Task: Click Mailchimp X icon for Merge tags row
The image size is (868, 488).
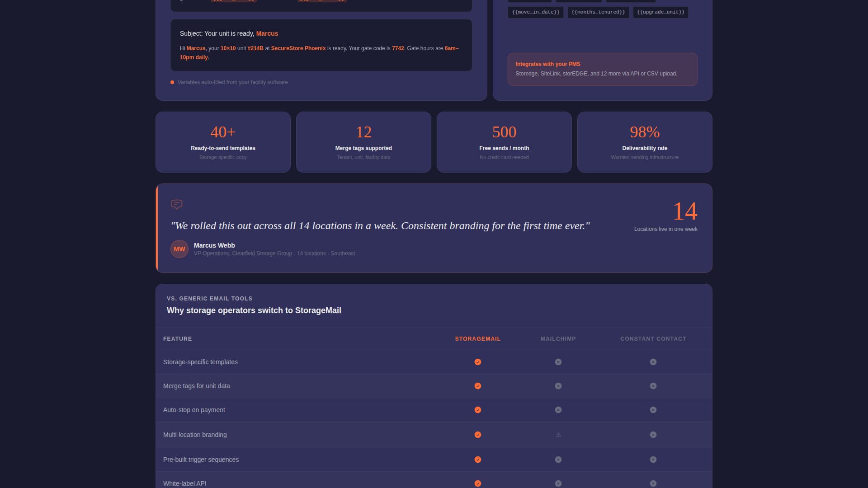Action: click(558, 386)
